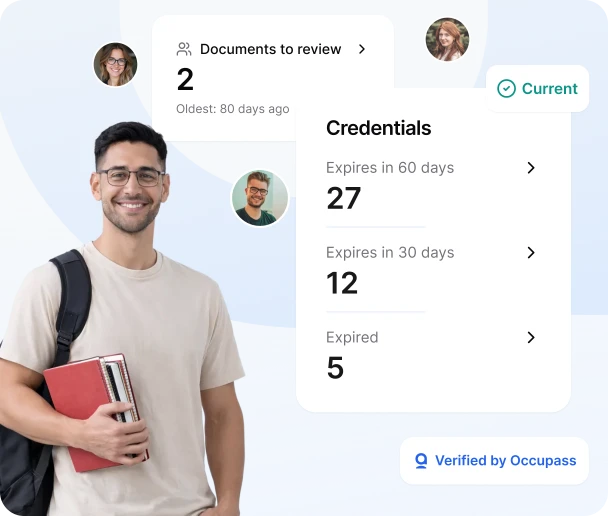Screen dimensions: 608x516
Task: Click the Documents to review title
Action: (x=270, y=49)
